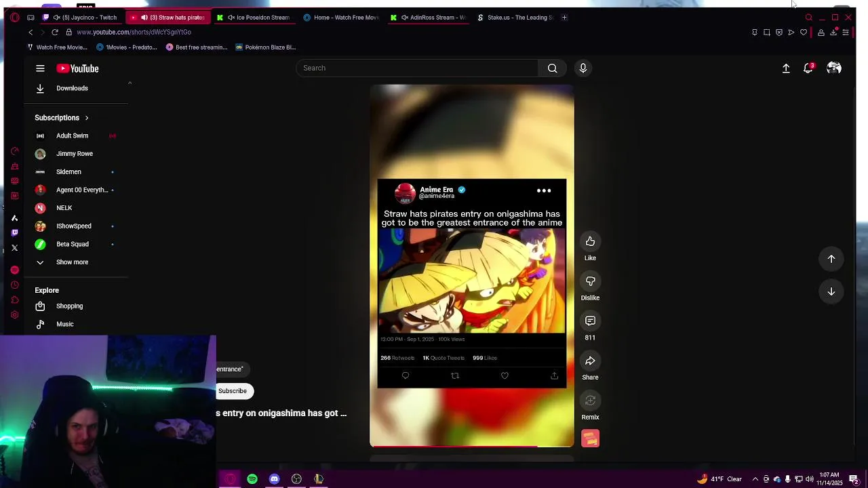Reload the page in the browser toolbar
The width and height of the screenshot is (868, 488).
pyautogui.click(x=55, y=32)
